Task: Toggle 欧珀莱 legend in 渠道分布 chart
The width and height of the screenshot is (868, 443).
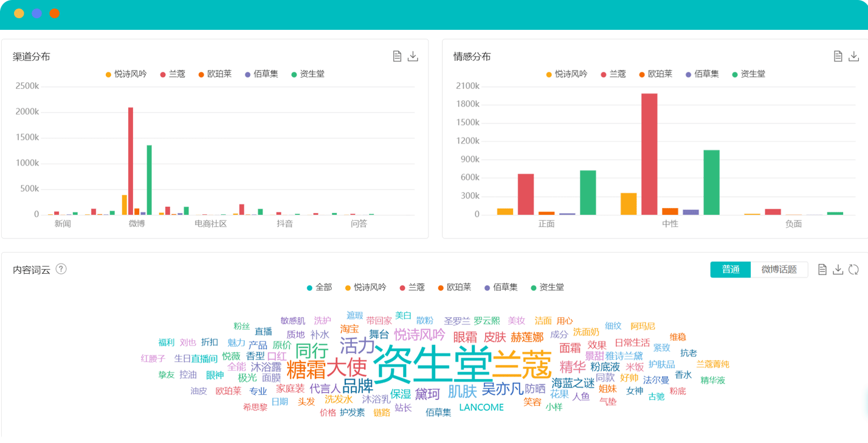Action: pyautogui.click(x=215, y=74)
